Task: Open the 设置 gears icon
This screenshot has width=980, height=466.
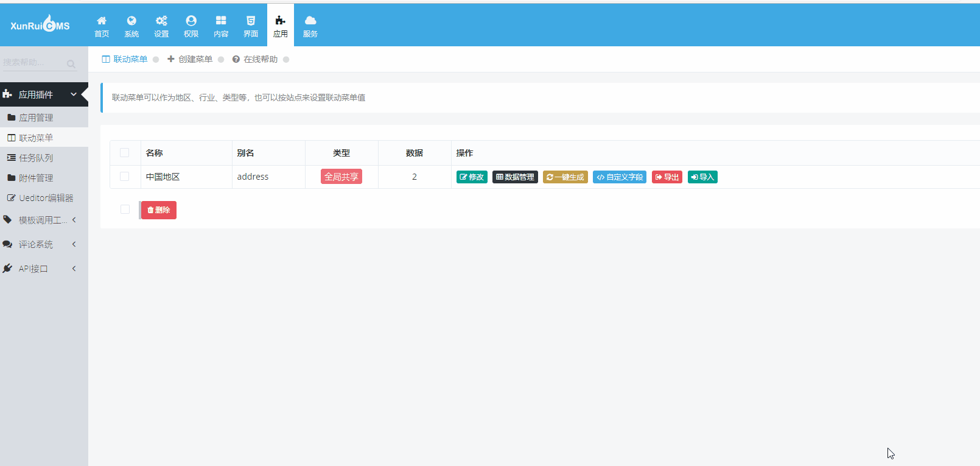Action: coord(161,21)
